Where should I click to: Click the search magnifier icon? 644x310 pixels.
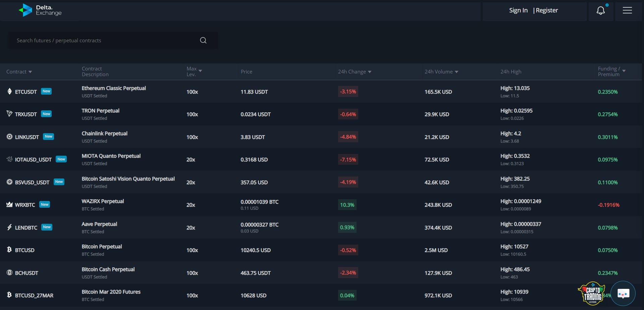(x=203, y=40)
